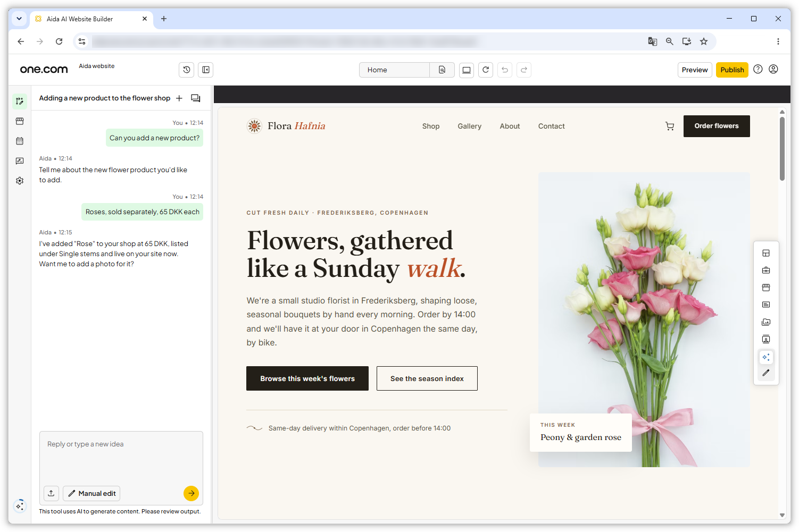The height and width of the screenshot is (532, 799).
Task: Select the AI edit tool in left sidebar
Action: pyautogui.click(x=20, y=101)
